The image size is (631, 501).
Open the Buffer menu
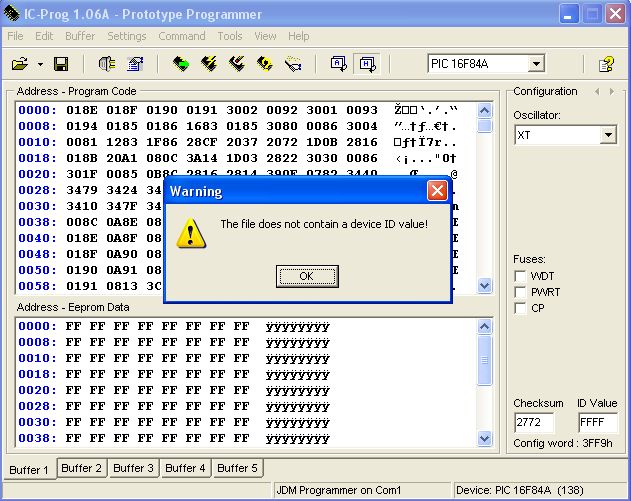click(x=80, y=36)
